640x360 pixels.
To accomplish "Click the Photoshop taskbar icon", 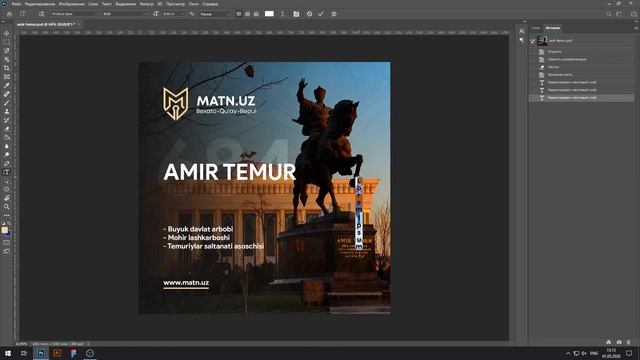I will [x=41, y=353].
